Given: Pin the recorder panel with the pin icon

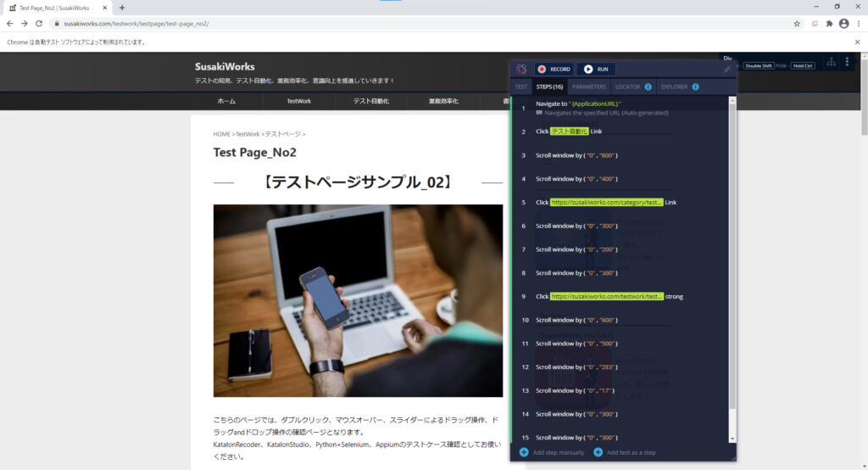Looking at the screenshot, I should pos(726,70).
